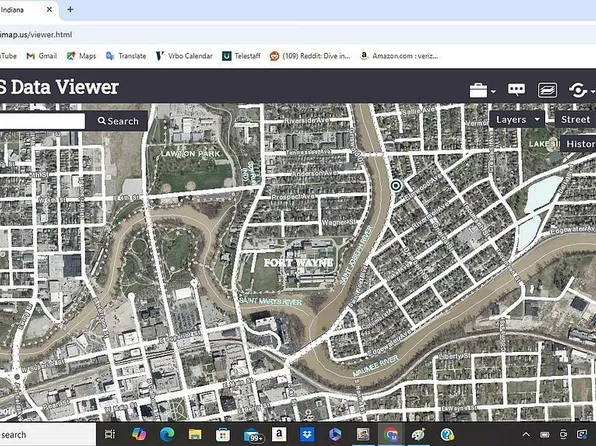Screen dimensions: 596x446
Task: Click the Search button with magnifier
Action: pos(117,121)
